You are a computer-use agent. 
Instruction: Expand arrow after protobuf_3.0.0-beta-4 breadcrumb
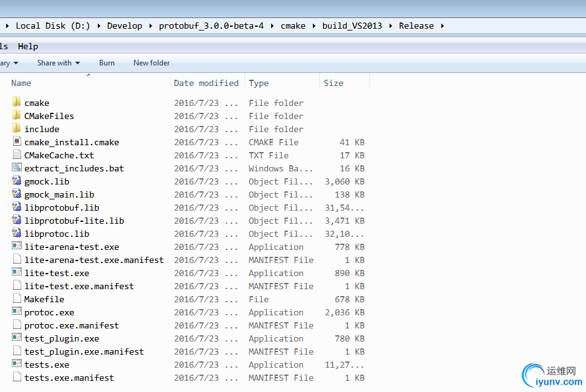click(x=272, y=26)
